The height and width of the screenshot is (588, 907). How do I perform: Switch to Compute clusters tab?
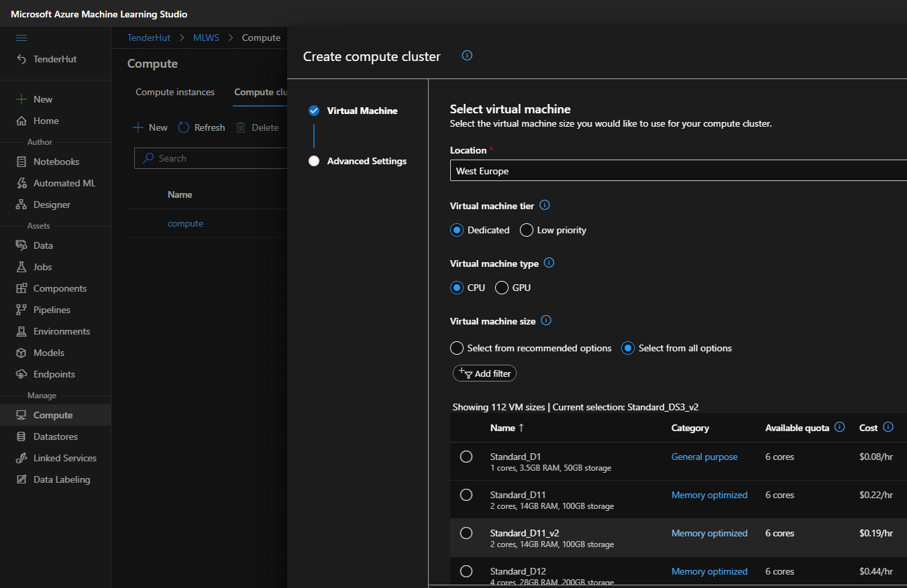[x=261, y=92]
